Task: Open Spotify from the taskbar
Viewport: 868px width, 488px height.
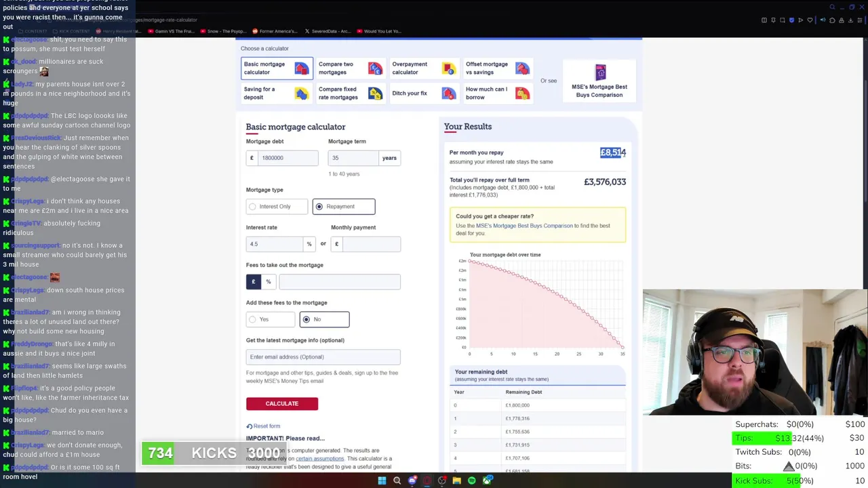Action: pyautogui.click(x=471, y=481)
